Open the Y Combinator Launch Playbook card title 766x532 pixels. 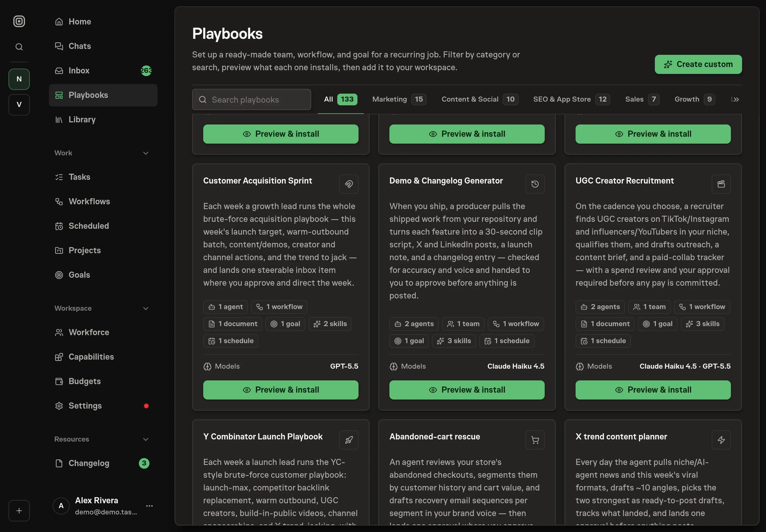(x=263, y=437)
